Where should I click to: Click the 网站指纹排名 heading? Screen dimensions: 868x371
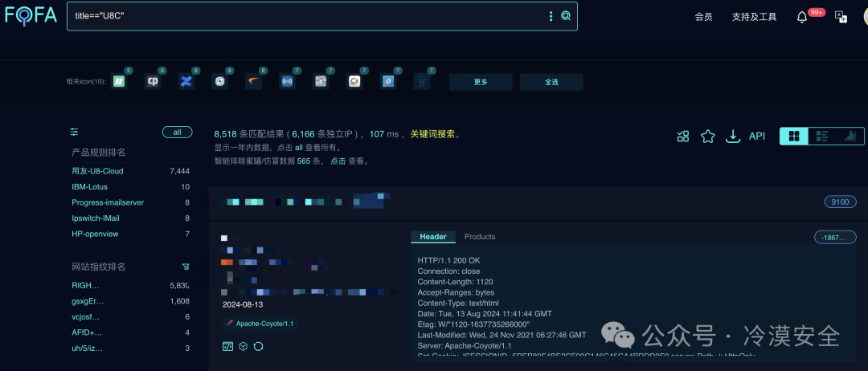99,267
